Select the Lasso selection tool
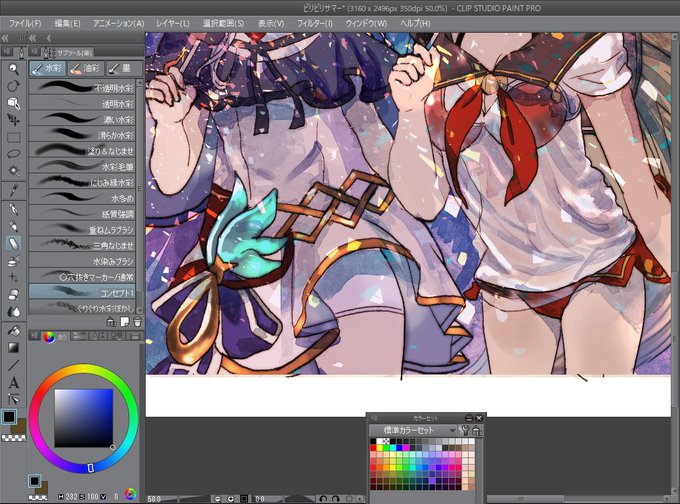 pyautogui.click(x=14, y=154)
